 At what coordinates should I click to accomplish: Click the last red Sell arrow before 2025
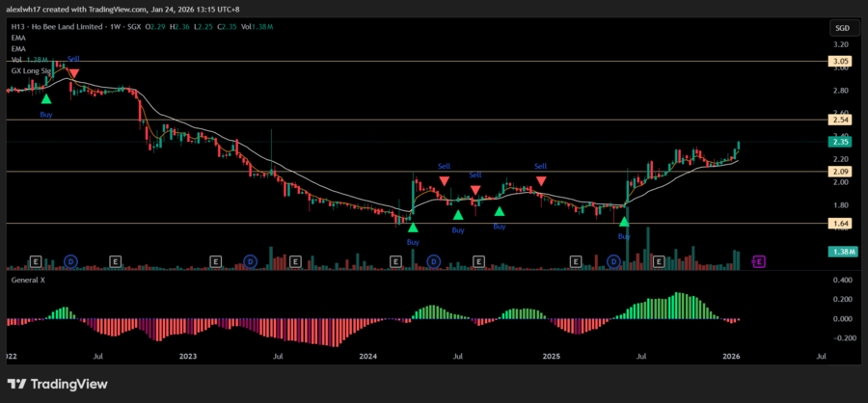(x=541, y=180)
